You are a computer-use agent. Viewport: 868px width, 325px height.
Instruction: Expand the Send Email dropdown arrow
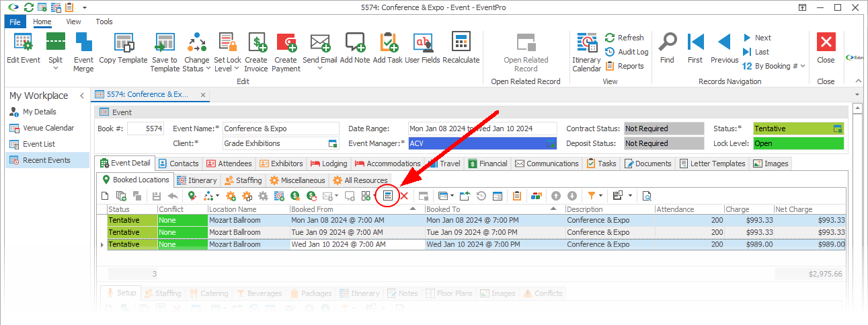[x=319, y=69]
